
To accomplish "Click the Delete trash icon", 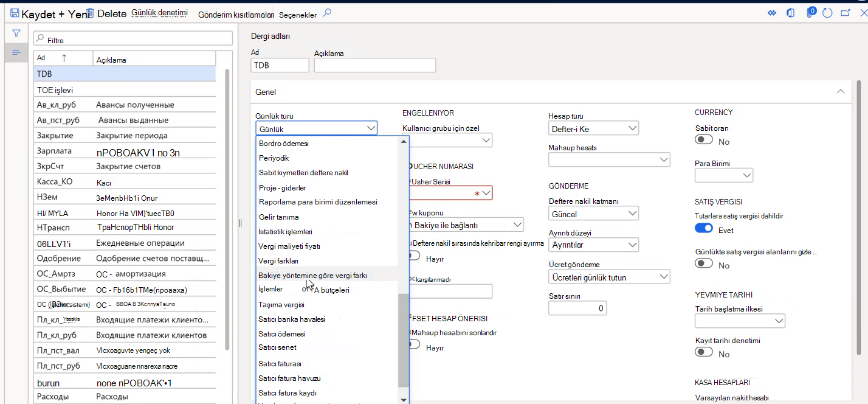I will click(x=90, y=13).
